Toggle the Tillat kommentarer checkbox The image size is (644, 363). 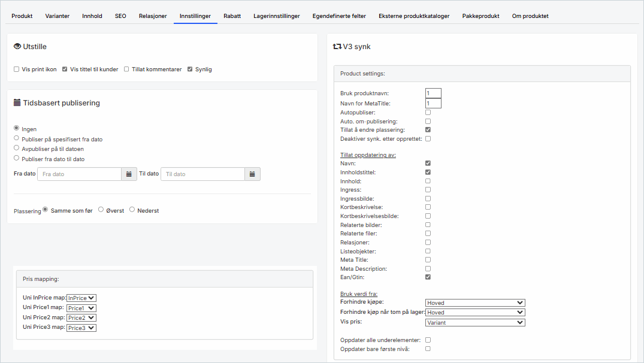click(x=126, y=69)
